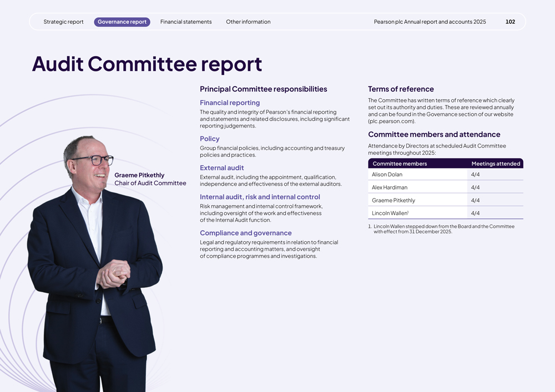Click the portrait photo of Graeme Pitkethly

click(x=94, y=263)
